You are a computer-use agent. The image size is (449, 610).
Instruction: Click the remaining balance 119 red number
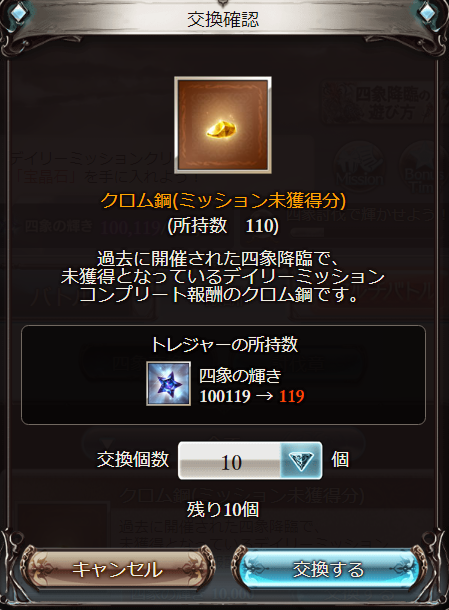point(291,396)
